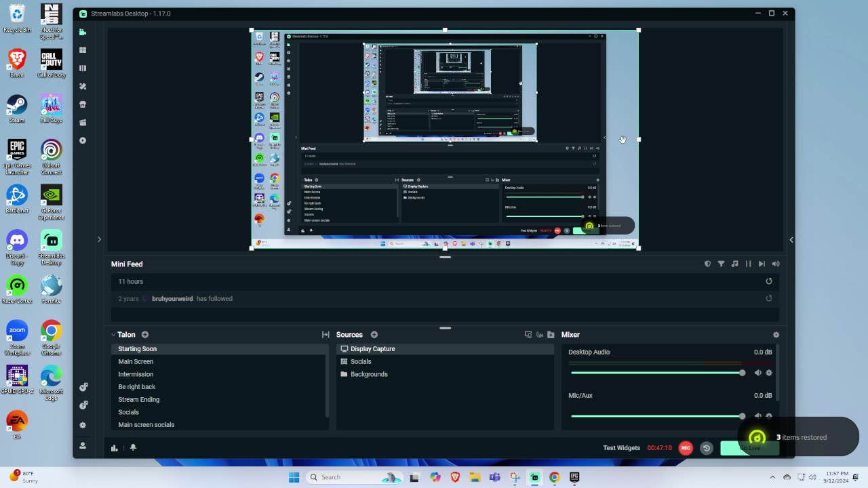Expand the left side panel arrow
The height and width of the screenshot is (488, 868).
[x=99, y=239]
